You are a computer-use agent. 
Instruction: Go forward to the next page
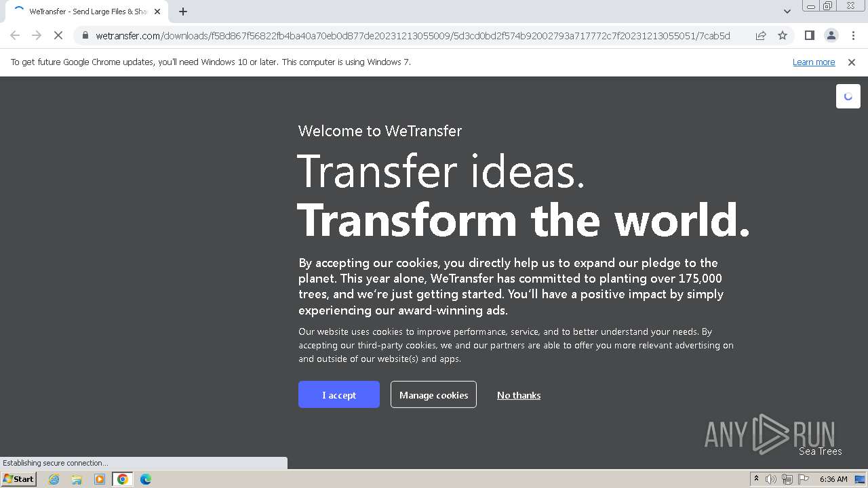[37, 35]
